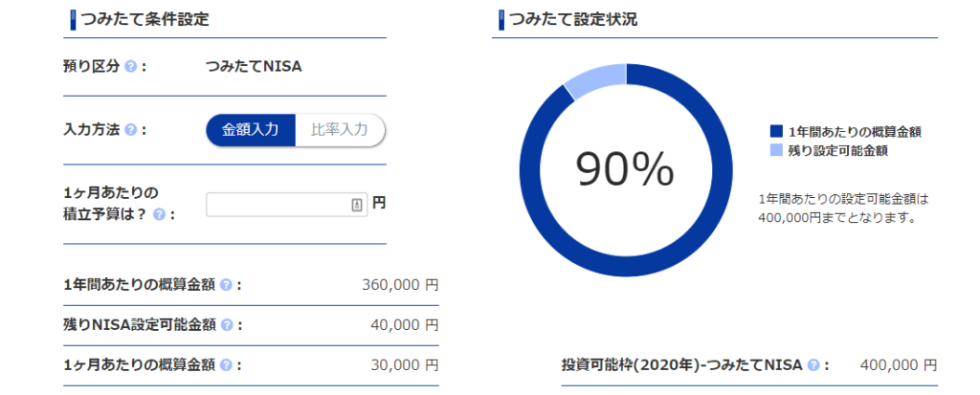Open help icon beside 1年間あたりの概算金額

(x=226, y=285)
